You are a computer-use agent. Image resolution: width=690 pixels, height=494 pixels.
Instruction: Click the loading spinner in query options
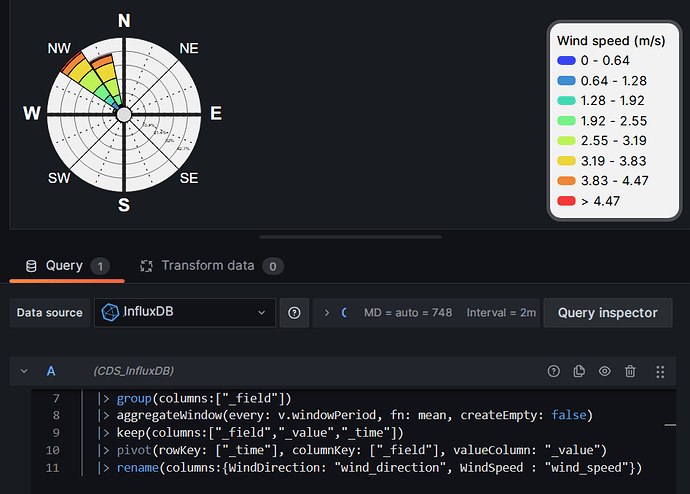pyautogui.click(x=344, y=313)
